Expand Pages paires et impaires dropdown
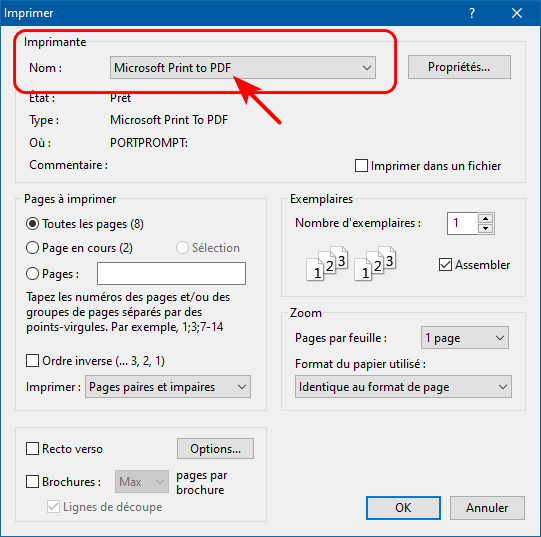This screenshot has width=541, height=537. 168,387
